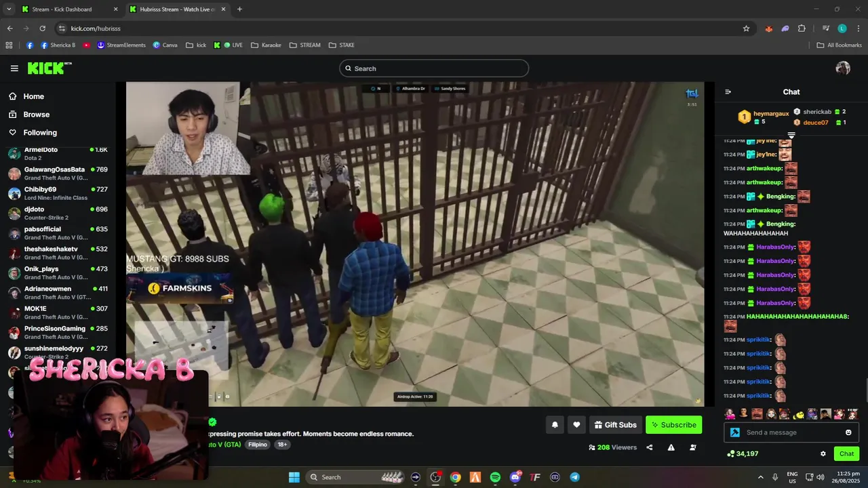Open PrinceSisonGaming channel
Screen dimensions: 868x488
point(58,332)
